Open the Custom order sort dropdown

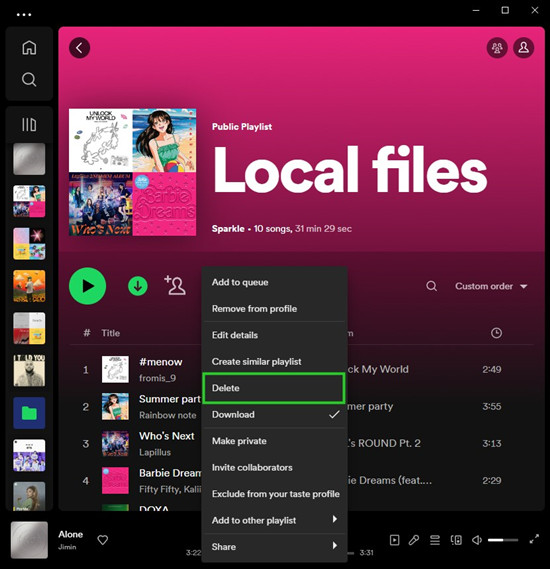tap(491, 286)
